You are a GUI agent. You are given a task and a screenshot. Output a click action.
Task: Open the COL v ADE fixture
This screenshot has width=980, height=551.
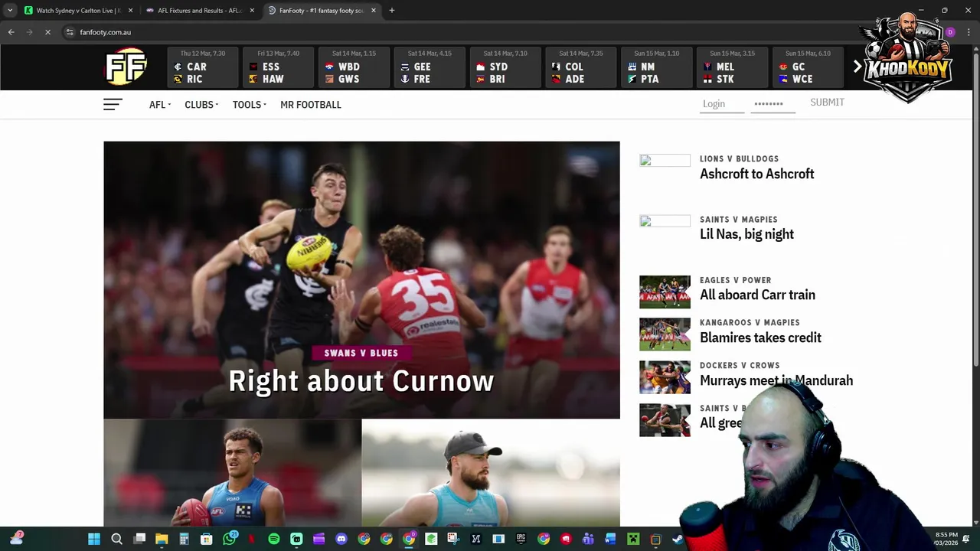[x=581, y=67]
